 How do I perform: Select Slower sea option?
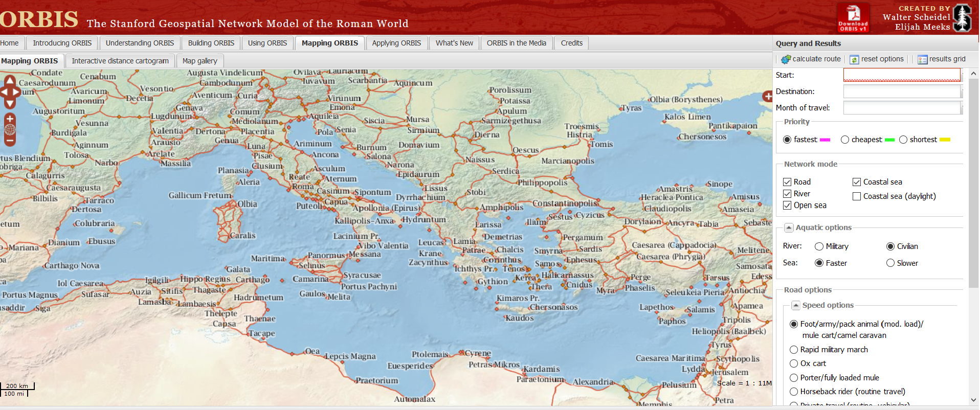click(x=890, y=263)
